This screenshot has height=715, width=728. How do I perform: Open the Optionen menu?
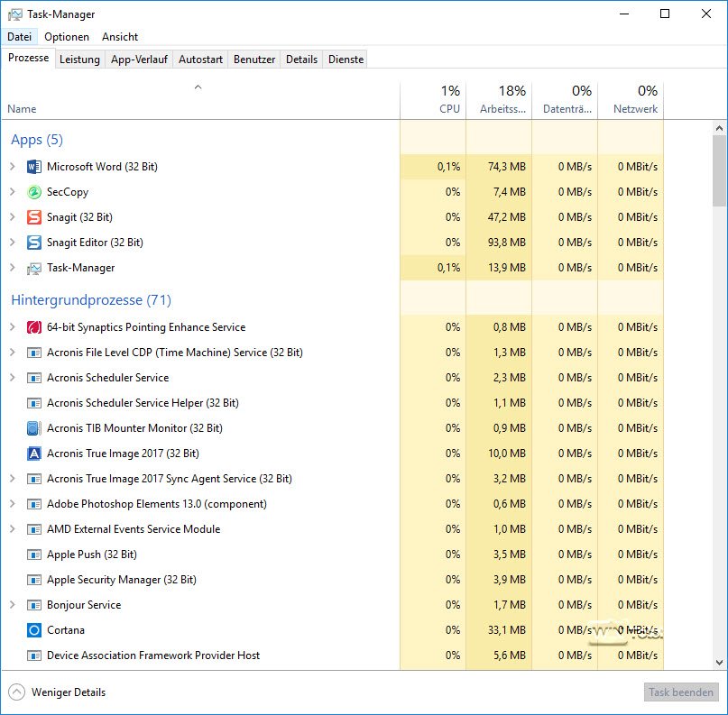click(67, 37)
